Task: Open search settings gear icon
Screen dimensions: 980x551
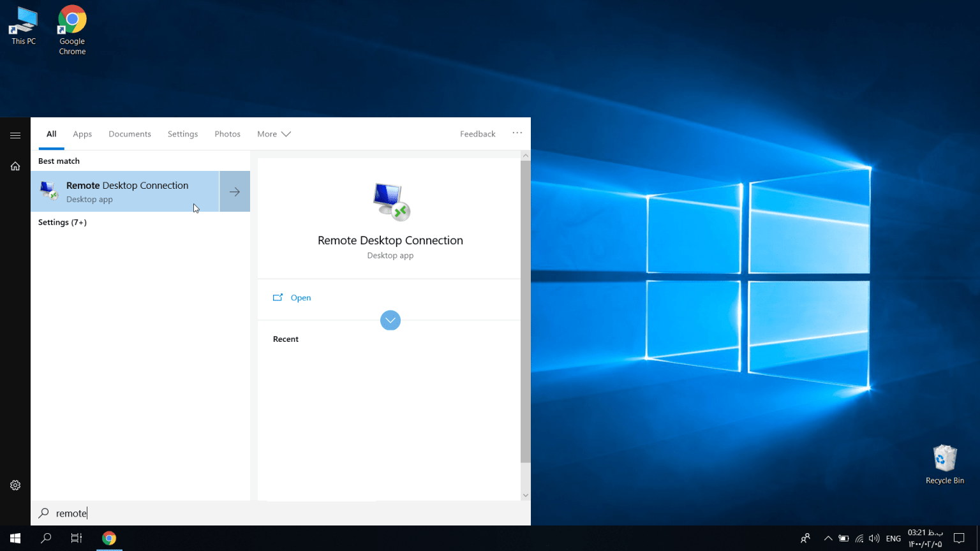Action: [15, 485]
